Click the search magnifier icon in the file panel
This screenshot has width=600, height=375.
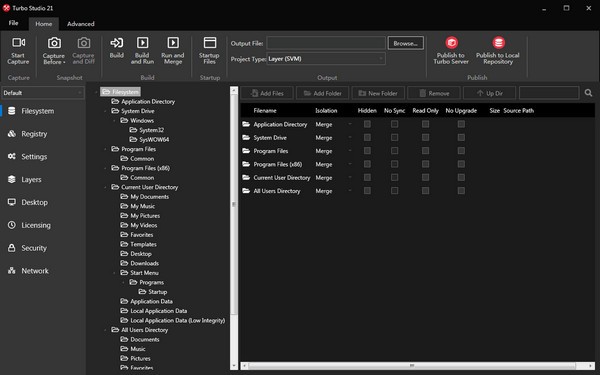(589, 93)
